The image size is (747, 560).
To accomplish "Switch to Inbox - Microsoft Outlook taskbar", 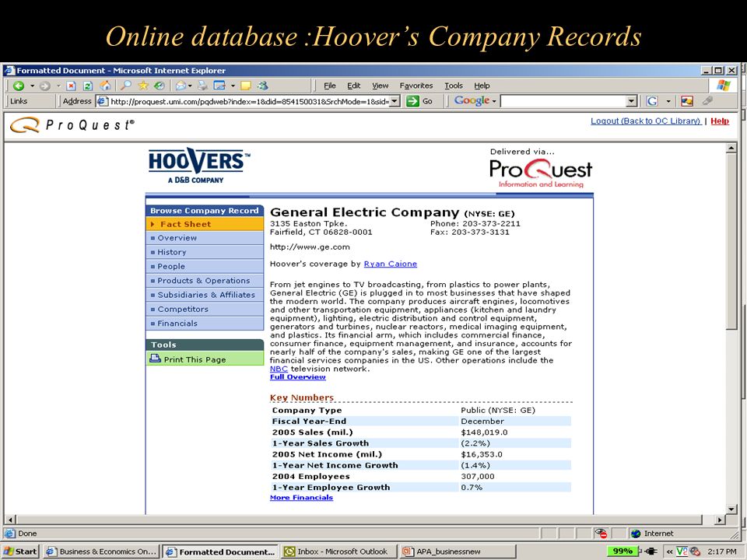I will pyautogui.click(x=338, y=551).
